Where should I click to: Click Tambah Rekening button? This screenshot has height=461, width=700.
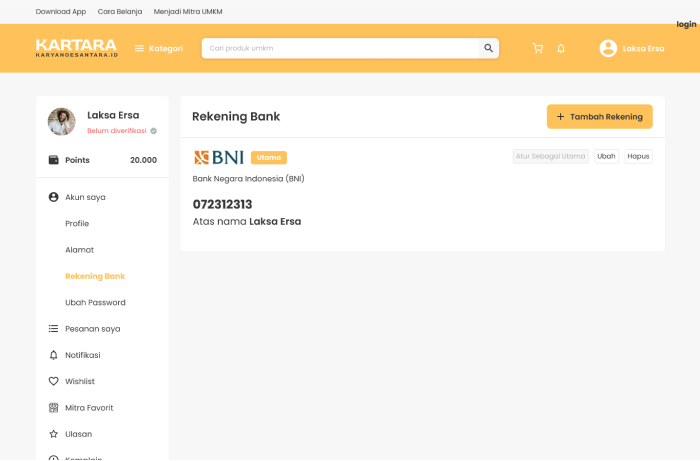(x=600, y=116)
